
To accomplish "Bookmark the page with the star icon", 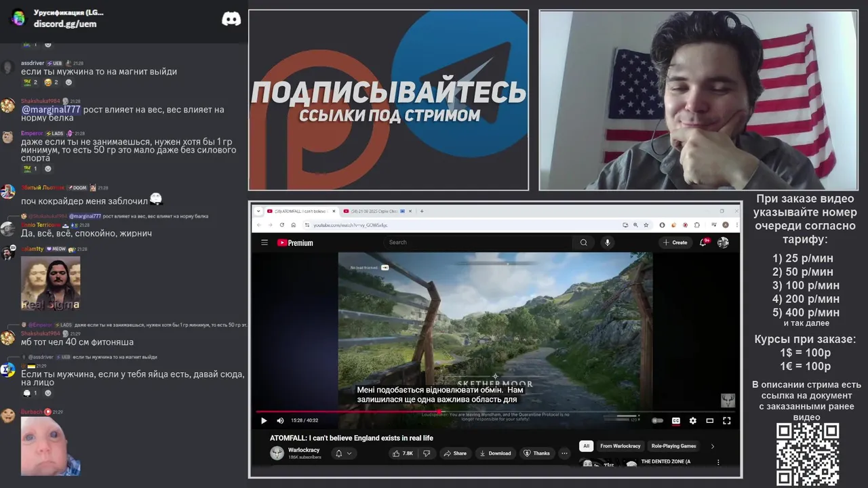I will pyautogui.click(x=646, y=225).
